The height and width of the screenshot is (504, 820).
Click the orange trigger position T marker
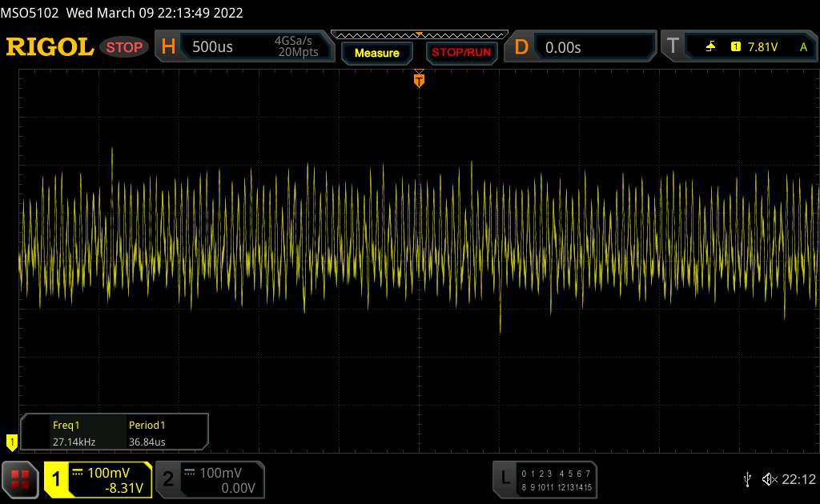[419, 79]
